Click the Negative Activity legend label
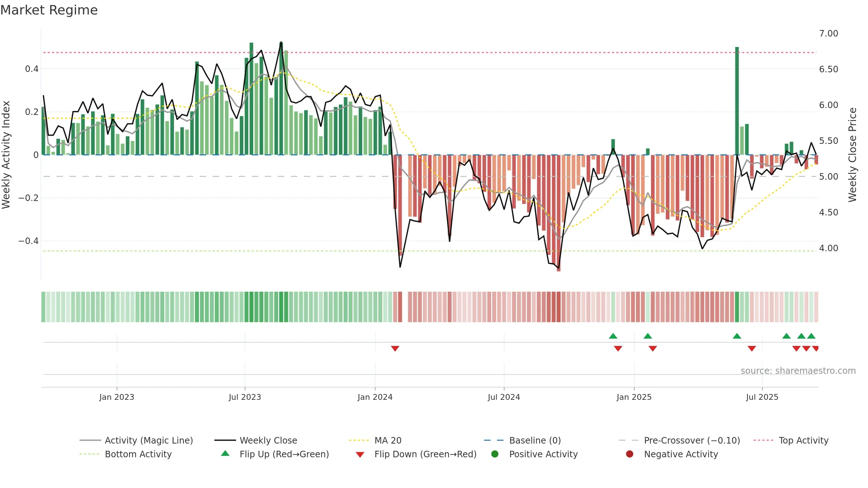Image resolution: width=868 pixels, height=488 pixels. [681, 454]
